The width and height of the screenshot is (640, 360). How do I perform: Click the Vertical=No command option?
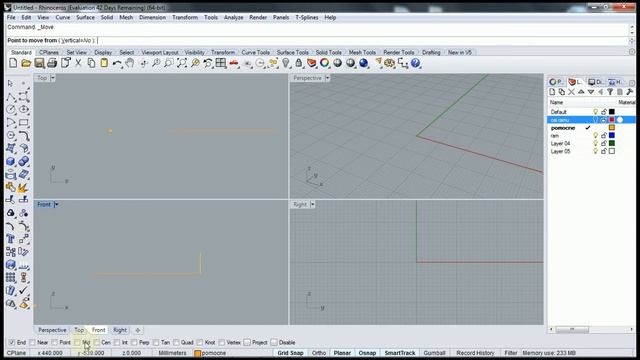pyautogui.click(x=77, y=40)
